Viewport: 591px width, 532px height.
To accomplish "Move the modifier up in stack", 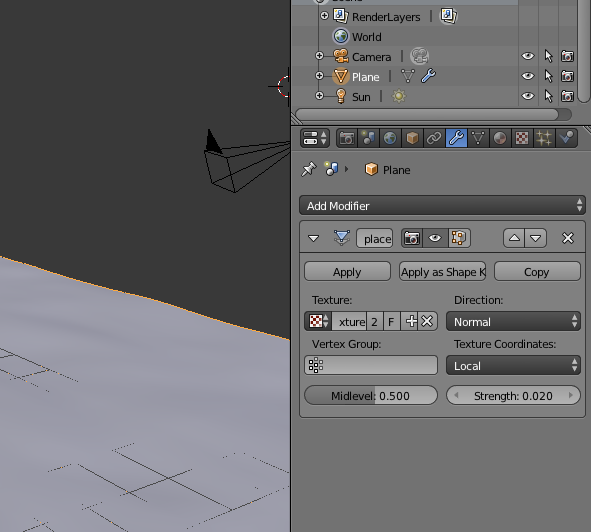I will click(514, 238).
